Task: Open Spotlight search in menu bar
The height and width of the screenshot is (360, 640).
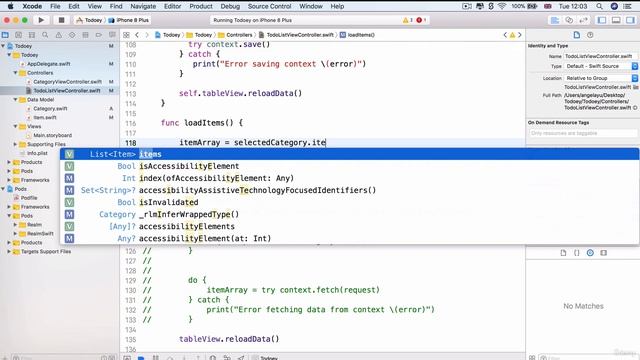Action: pyautogui.click(x=599, y=6)
